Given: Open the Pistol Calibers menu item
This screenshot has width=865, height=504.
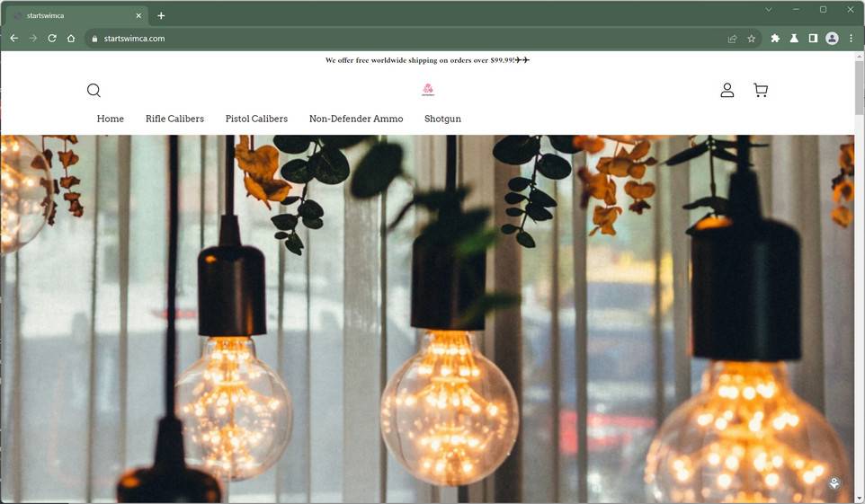Looking at the screenshot, I should click(256, 119).
